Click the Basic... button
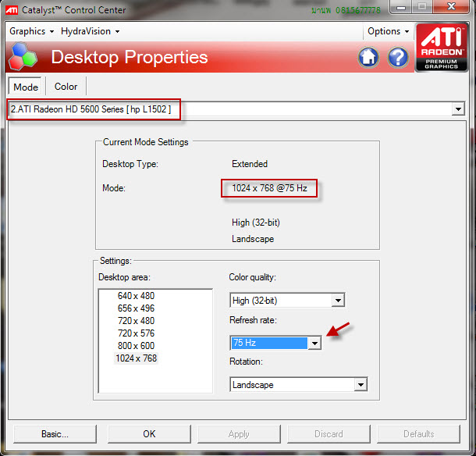 click(x=55, y=434)
